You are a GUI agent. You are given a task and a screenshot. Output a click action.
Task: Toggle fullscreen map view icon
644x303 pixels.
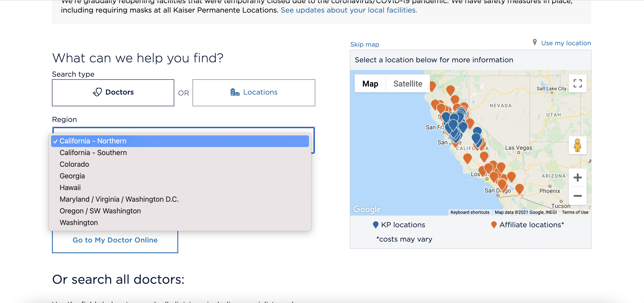tap(577, 84)
